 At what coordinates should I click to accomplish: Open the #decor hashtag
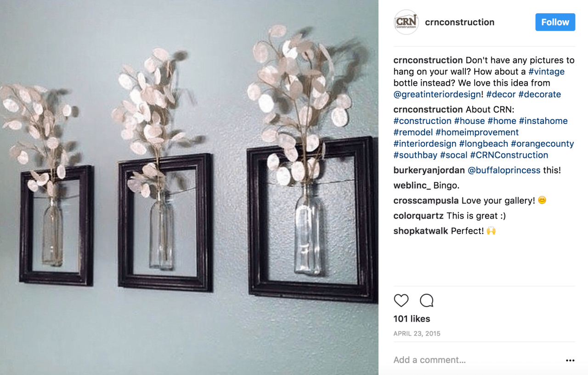(501, 95)
